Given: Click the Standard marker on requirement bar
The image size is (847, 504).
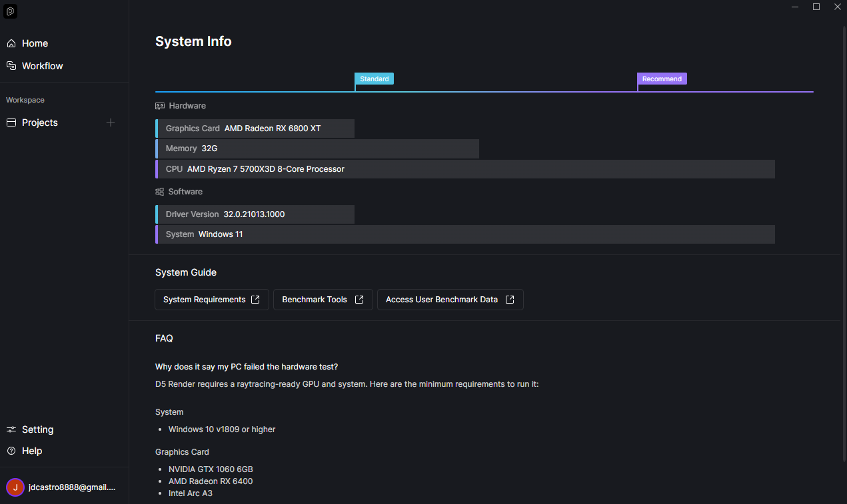Looking at the screenshot, I should click(x=374, y=79).
